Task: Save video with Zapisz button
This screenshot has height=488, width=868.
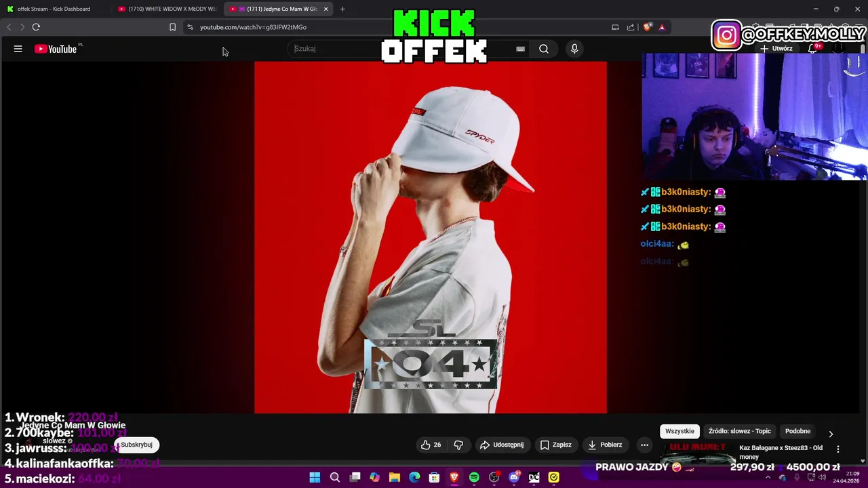Action: [555, 445]
